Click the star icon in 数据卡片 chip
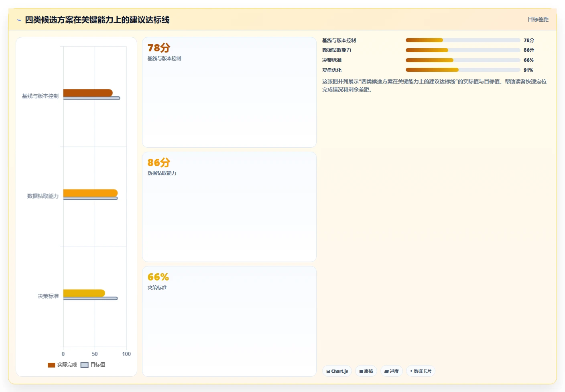 [x=411, y=371]
